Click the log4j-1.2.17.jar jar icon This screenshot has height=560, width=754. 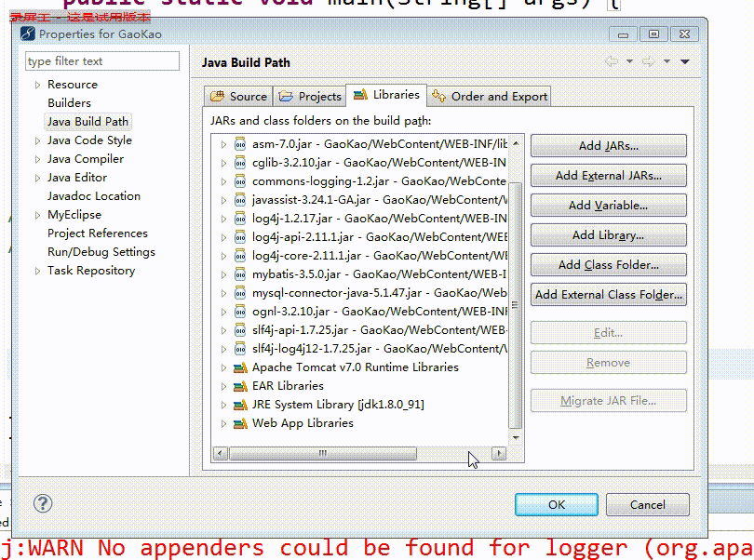[x=240, y=219]
